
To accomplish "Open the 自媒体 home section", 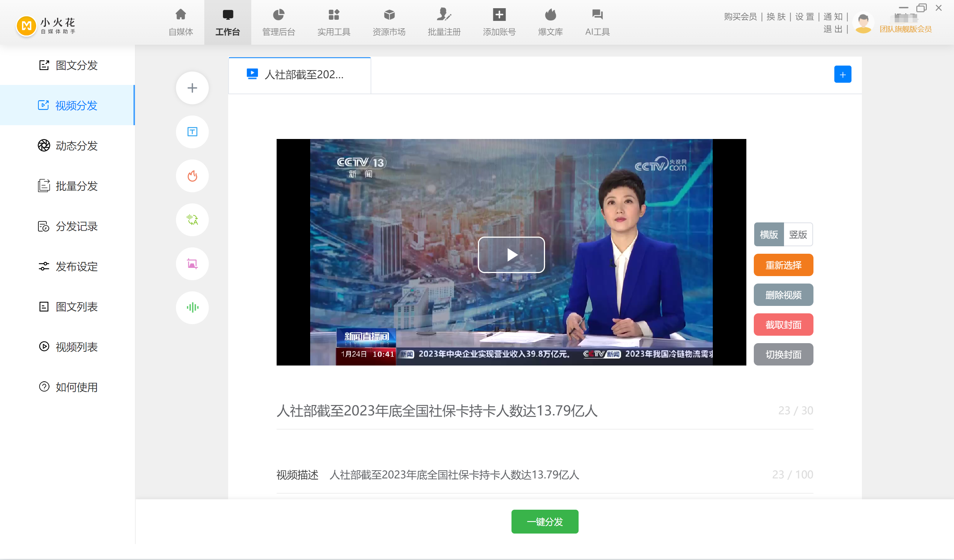I will 180,22.
